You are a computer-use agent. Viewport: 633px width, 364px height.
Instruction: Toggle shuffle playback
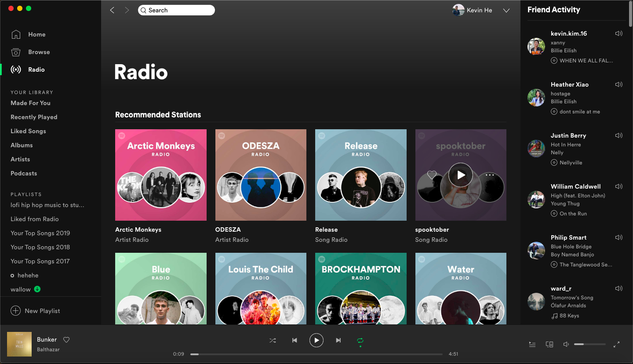coord(273,340)
